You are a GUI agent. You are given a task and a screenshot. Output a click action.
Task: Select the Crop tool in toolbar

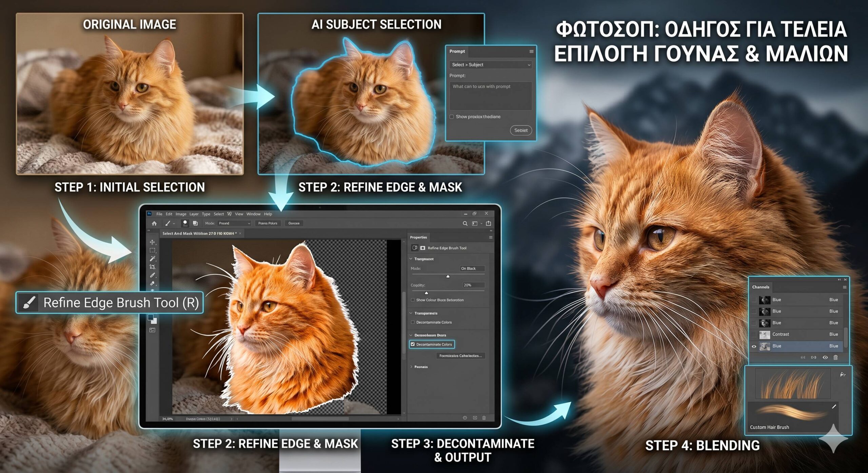152,267
